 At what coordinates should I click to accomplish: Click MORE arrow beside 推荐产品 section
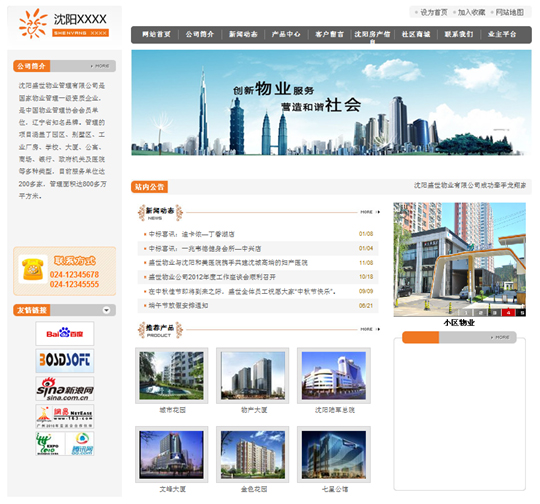(x=370, y=329)
